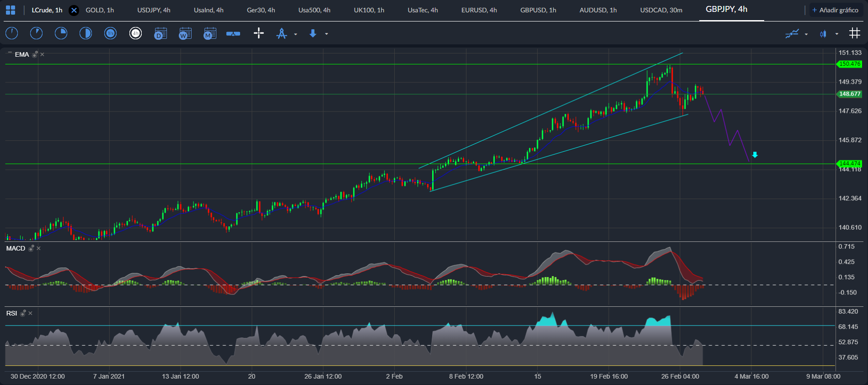Expand the candlestick chart type dropdown
868x385 pixels.
(837, 34)
